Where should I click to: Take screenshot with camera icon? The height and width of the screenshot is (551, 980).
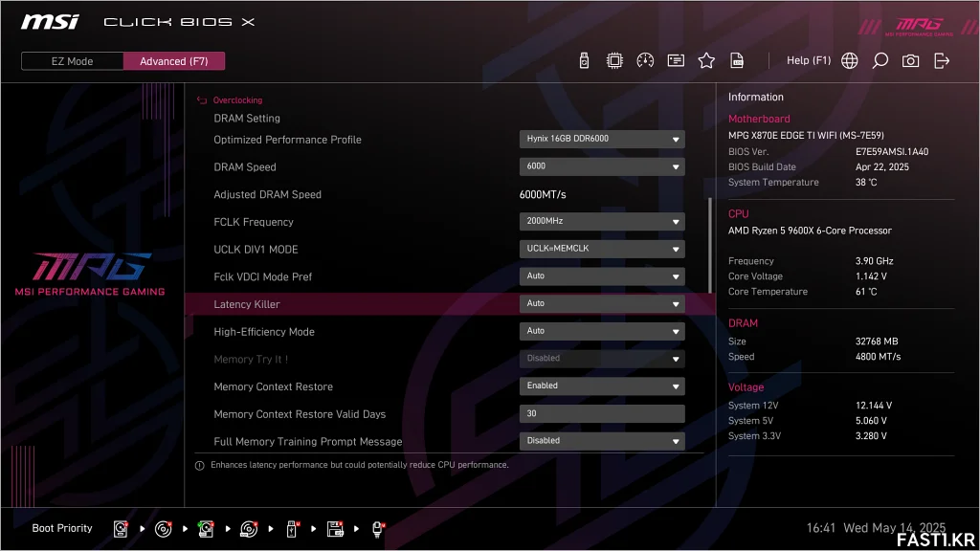coord(911,60)
